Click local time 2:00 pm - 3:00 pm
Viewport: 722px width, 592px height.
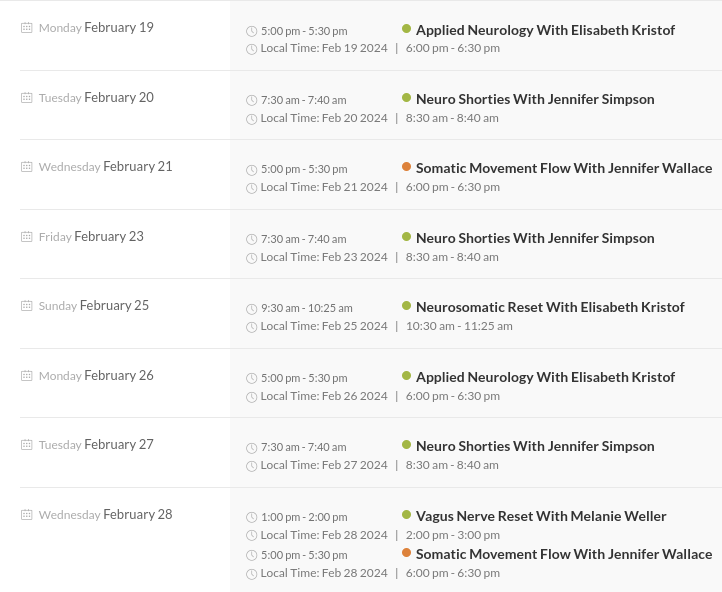pos(453,535)
